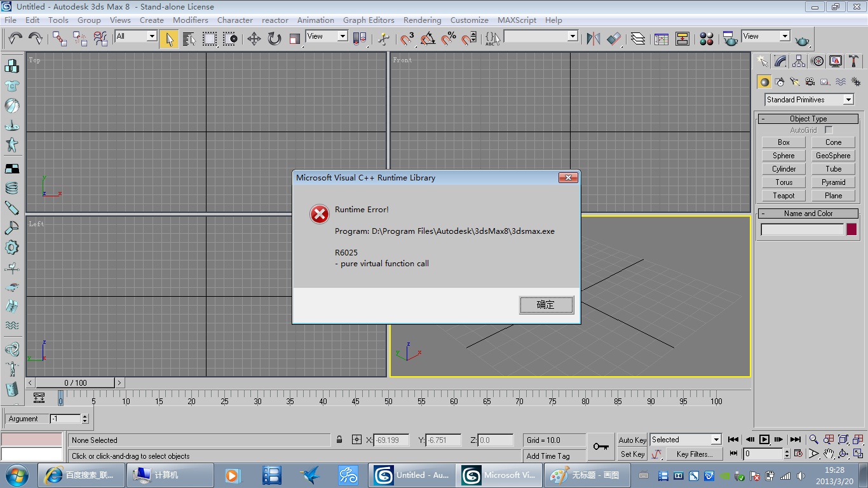Enable the AutoGrid checkbox
The image size is (868, 488).
tap(829, 130)
